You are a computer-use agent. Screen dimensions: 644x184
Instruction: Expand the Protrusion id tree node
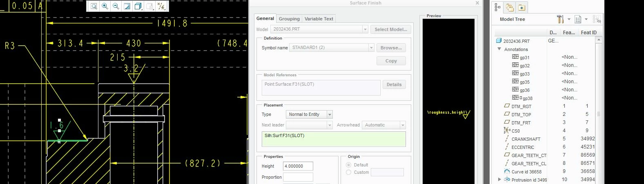499,180
